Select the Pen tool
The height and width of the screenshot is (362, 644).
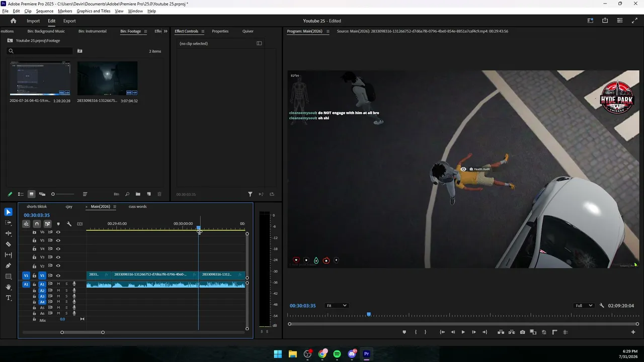click(x=8, y=265)
